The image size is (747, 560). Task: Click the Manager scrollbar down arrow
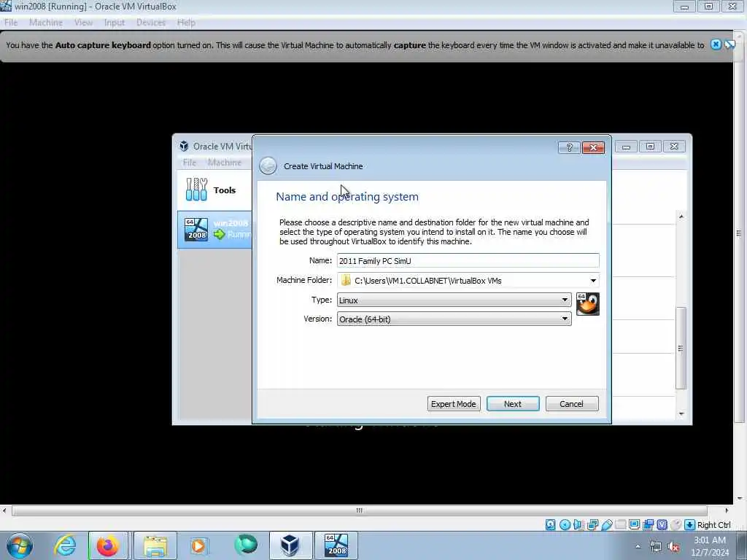pyautogui.click(x=681, y=414)
